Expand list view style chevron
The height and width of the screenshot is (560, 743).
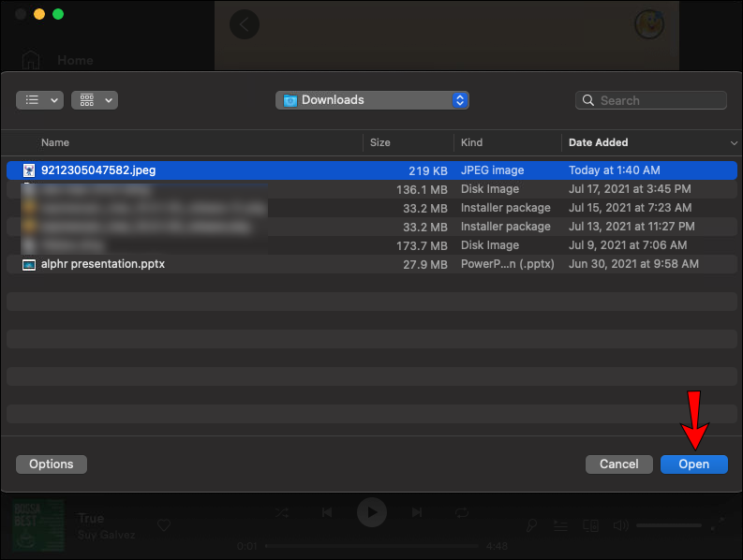pyautogui.click(x=54, y=100)
